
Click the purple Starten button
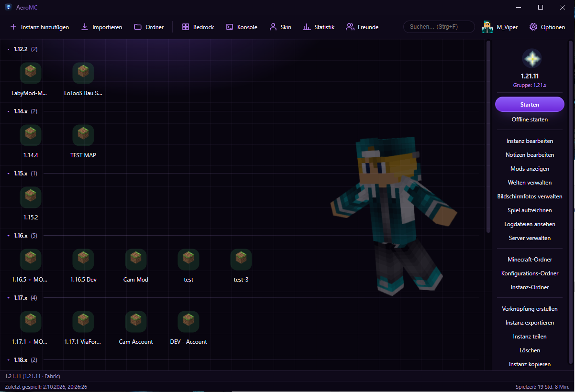530,104
